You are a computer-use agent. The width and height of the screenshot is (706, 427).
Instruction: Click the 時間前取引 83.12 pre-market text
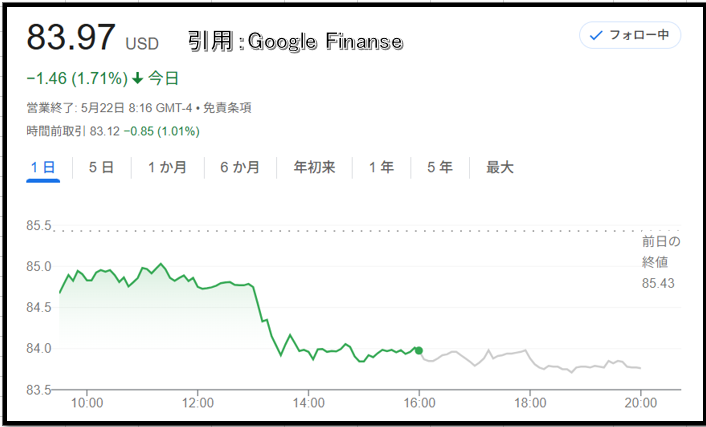73,132
